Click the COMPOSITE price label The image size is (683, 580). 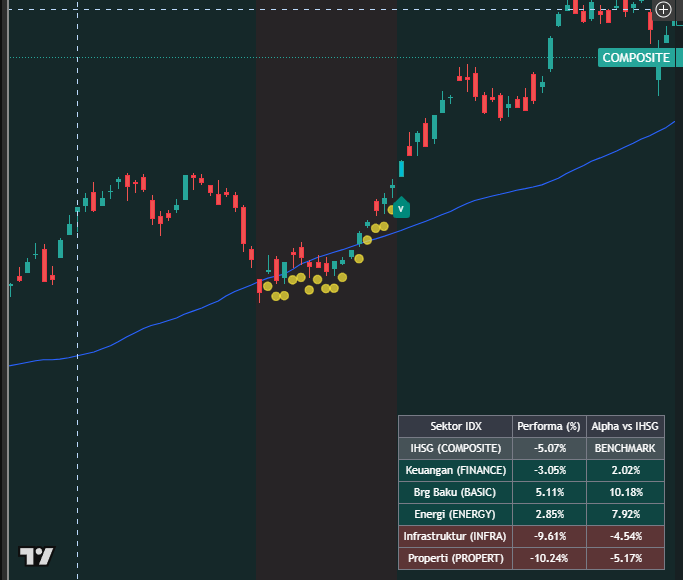point(636,57)
